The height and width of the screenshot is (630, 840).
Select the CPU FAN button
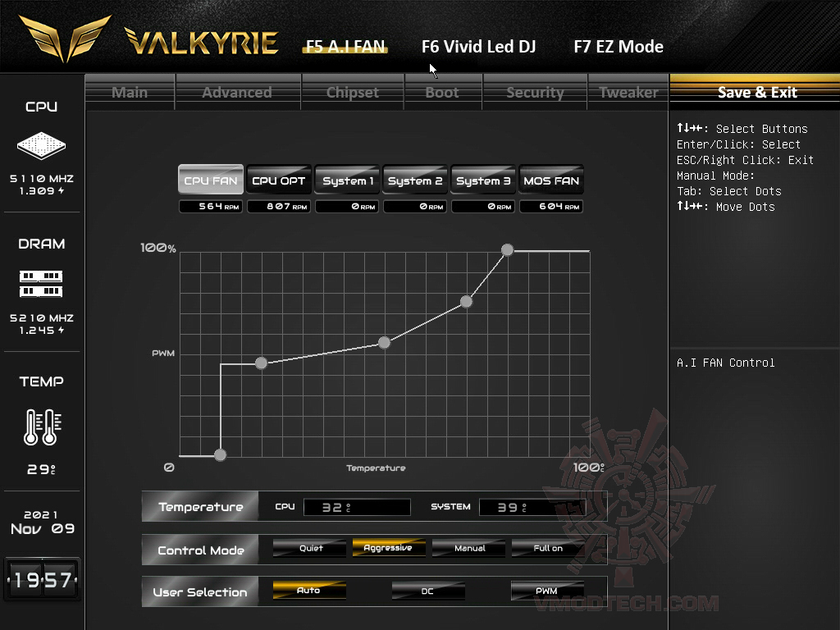(x=211, y=180)
